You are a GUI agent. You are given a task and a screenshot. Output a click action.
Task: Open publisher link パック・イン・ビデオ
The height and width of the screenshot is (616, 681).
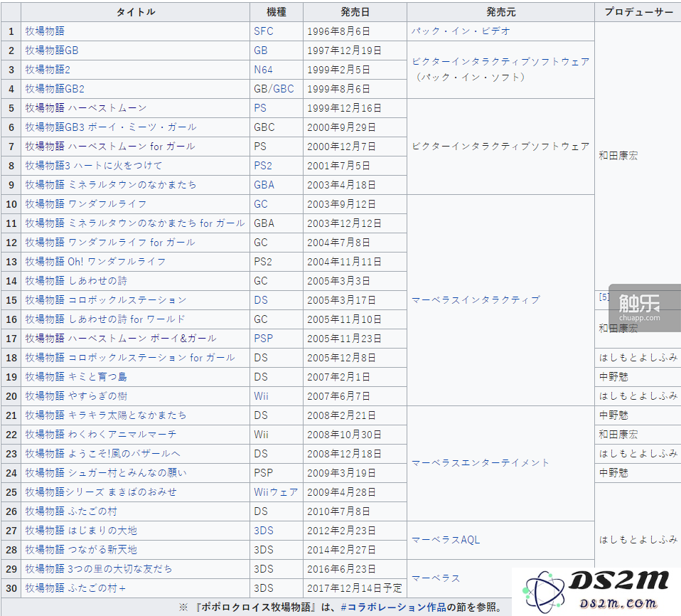coord(461,31)
